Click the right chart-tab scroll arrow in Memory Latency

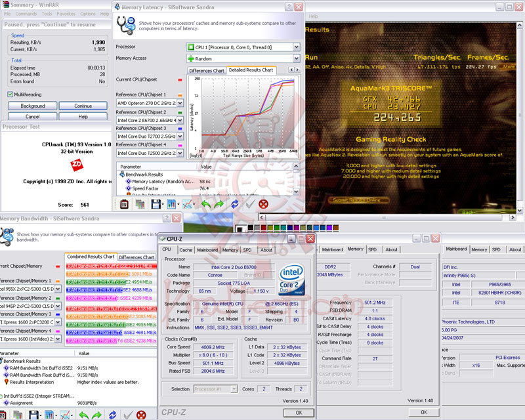(x=297, y=70)
